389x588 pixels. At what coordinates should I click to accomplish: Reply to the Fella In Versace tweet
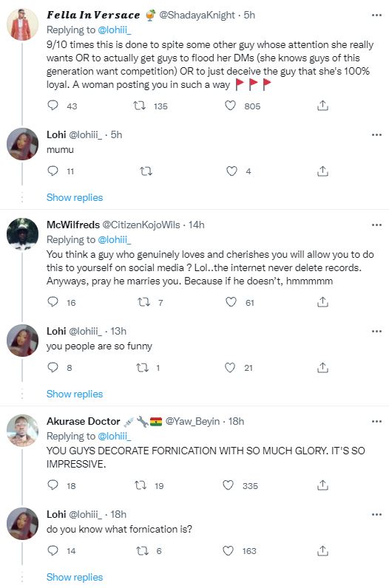point(53,106)
